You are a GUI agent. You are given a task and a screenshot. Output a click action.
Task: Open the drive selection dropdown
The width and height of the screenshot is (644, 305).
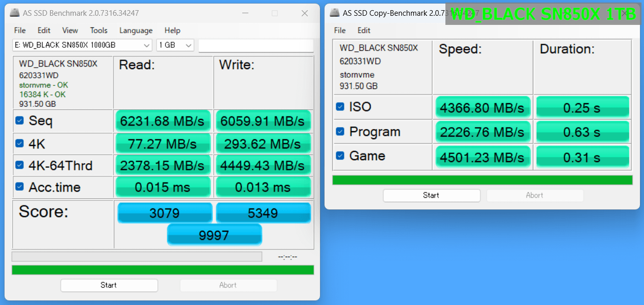point(82,45)
